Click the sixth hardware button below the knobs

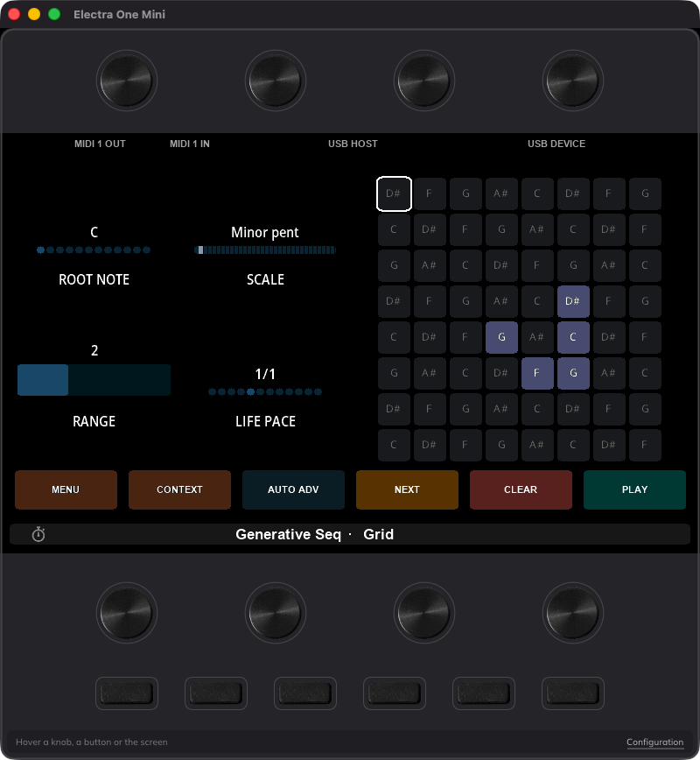572,693
